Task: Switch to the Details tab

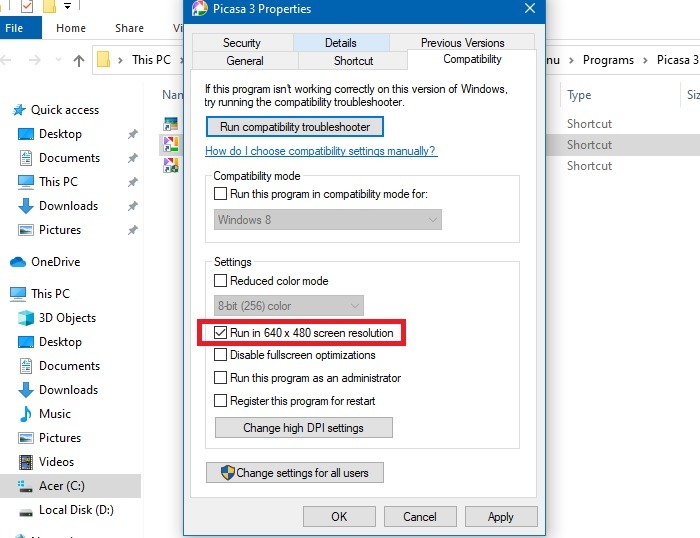Action: [341, 43]
